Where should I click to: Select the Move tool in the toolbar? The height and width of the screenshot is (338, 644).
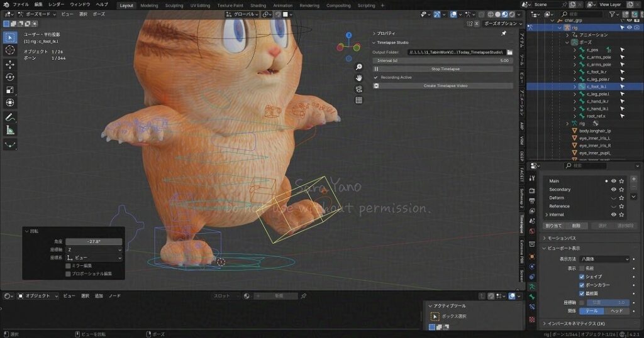(x=10, y=64)
